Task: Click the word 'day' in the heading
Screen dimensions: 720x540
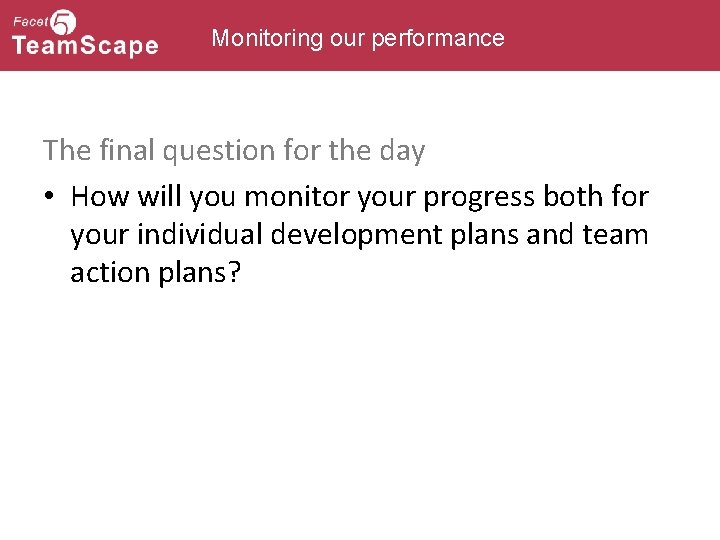Action: [x=402, y=152]
